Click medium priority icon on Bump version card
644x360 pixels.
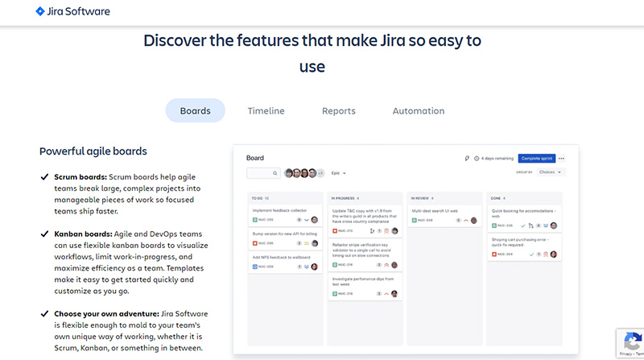pos(307,243)
